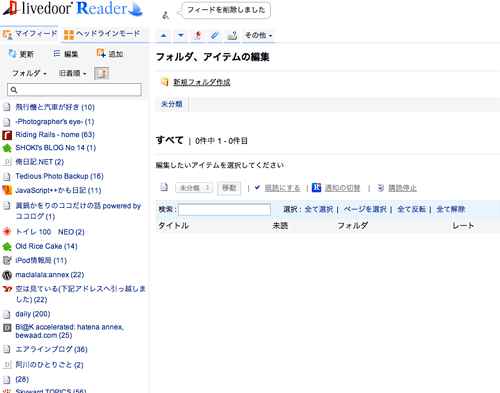The width and height of the screenshot is (500, 393).
Task: Click the livedoor Reader logo
Action: 73,9
